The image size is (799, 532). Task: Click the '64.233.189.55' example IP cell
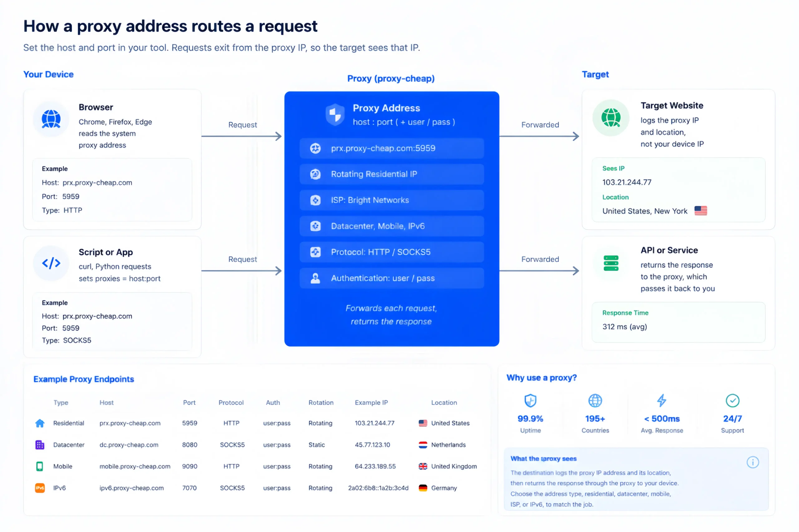[375, 467]
